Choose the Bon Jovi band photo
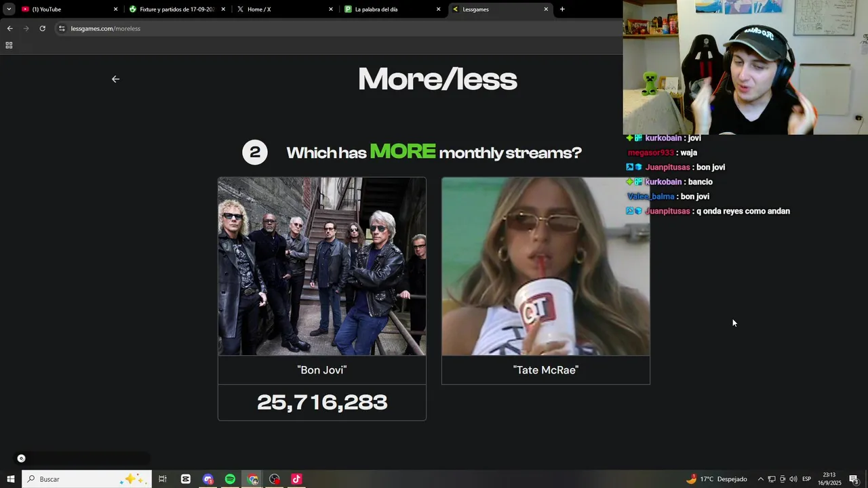This screenshot has height=488, width=868. click(x=322, y=266)
